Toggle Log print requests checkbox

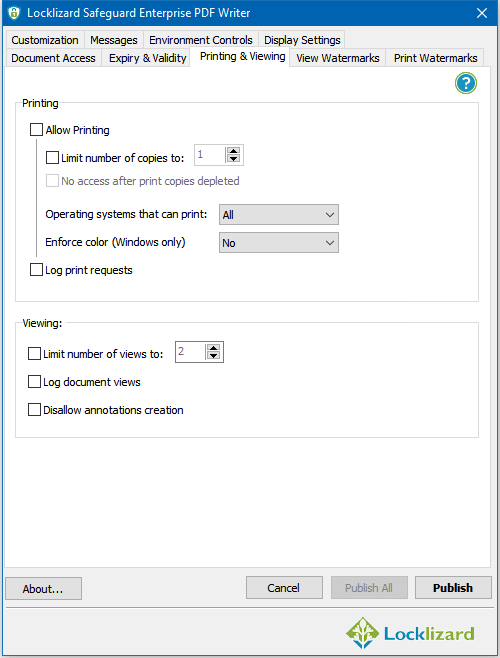tap(37, 270)
